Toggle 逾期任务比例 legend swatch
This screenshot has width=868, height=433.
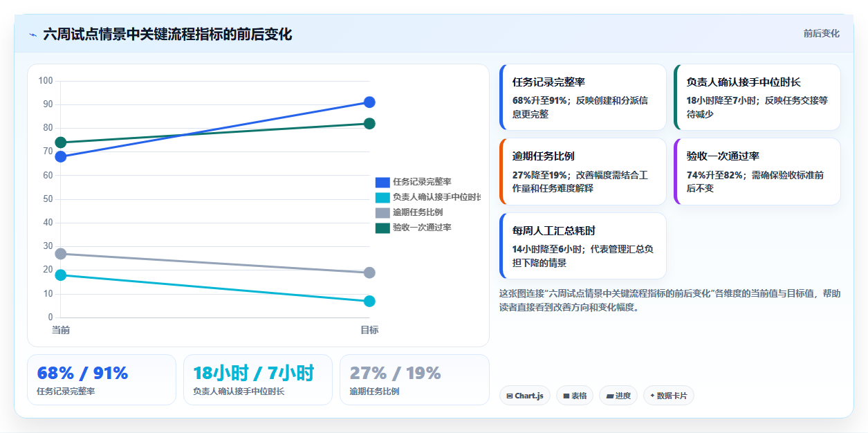point(382,212)
